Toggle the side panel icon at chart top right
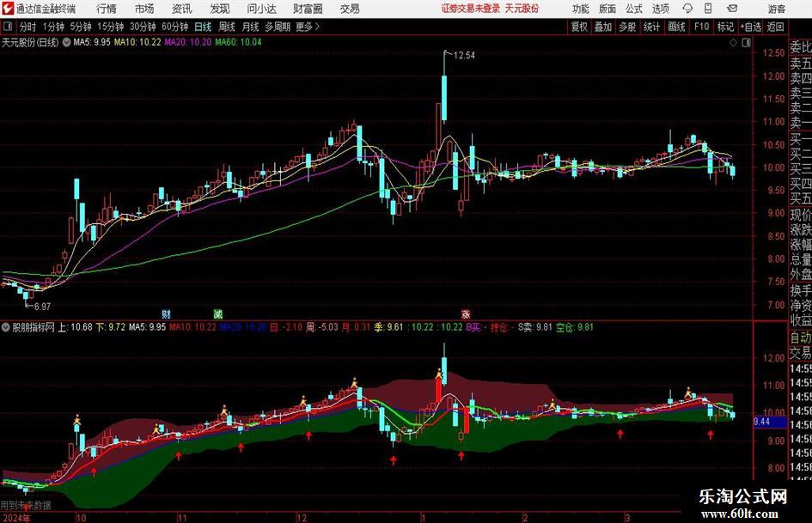Viewport: 812px width, 523px height. [x=746, y=43]
